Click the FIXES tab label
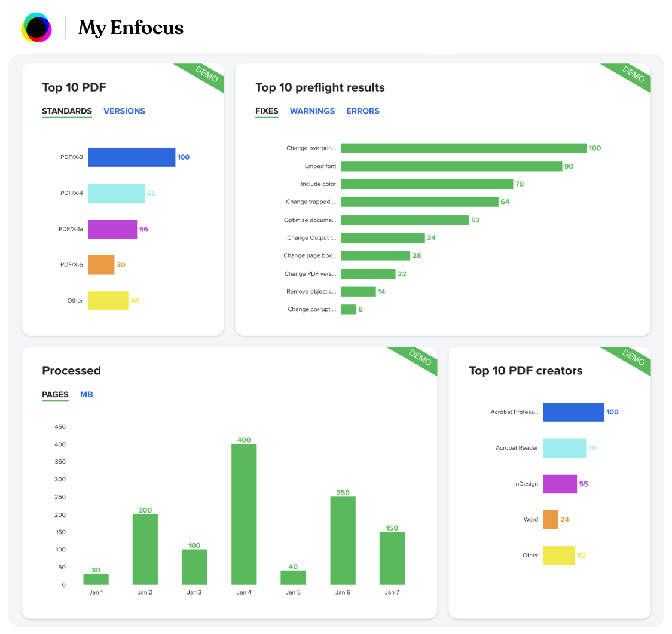The height and width of the screenshot is (634, 672). [267, 111]
